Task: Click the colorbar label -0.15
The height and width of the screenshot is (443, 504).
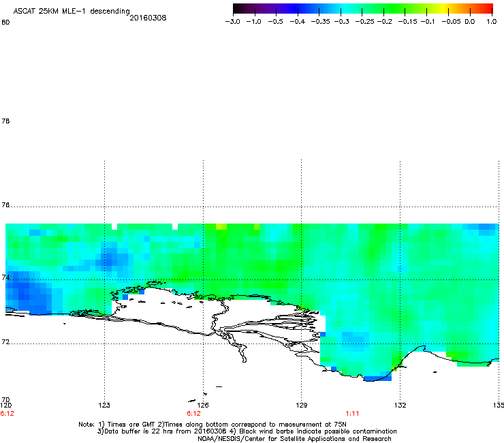Action: click(407, 22)
